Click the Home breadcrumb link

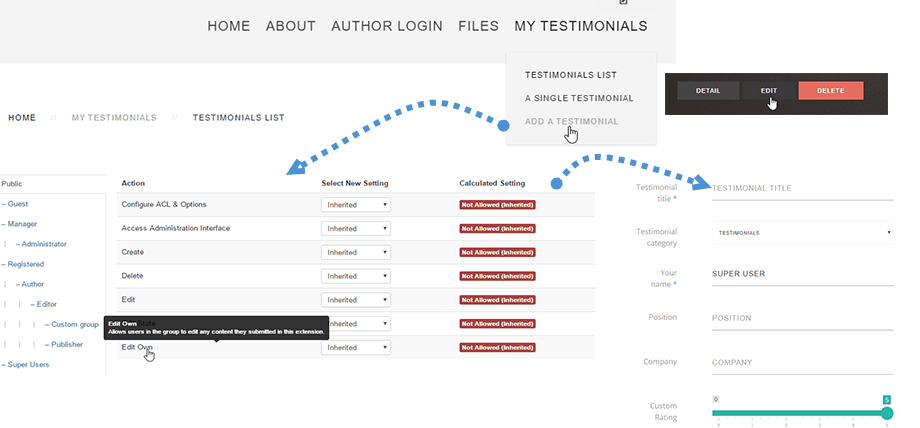click(x=22, y=118)
